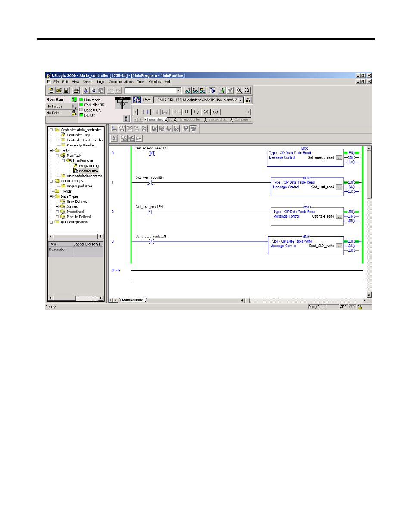
Task: Click the Redo arrow icon
Action: coord(118,90)
